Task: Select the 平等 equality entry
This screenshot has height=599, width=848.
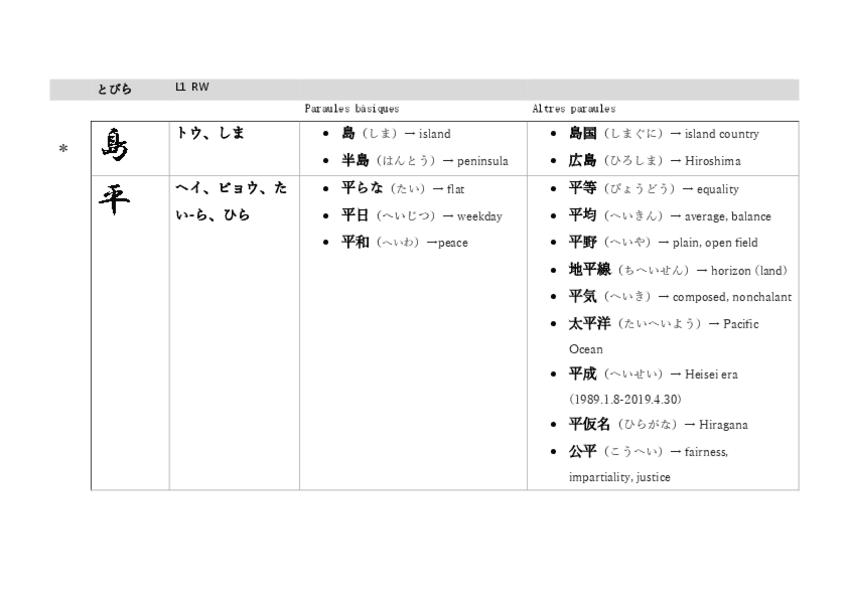Action: [650, 189]
